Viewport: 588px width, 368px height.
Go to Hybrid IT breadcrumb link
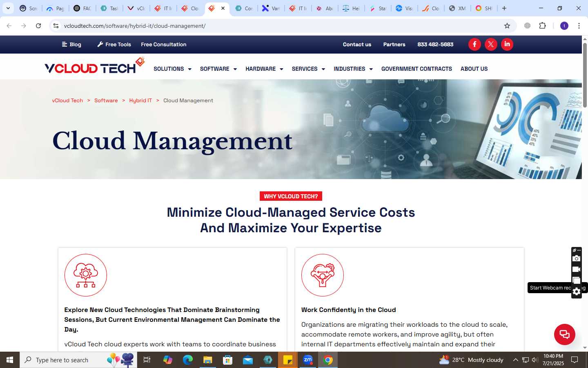140,100
